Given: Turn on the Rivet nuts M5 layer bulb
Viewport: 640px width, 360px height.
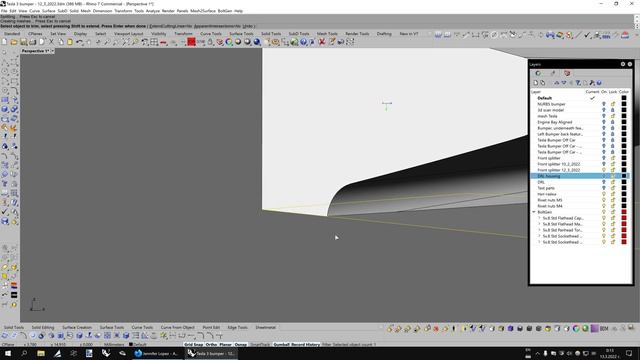Looking at the screenshot, I should click(x=604, y=200).
